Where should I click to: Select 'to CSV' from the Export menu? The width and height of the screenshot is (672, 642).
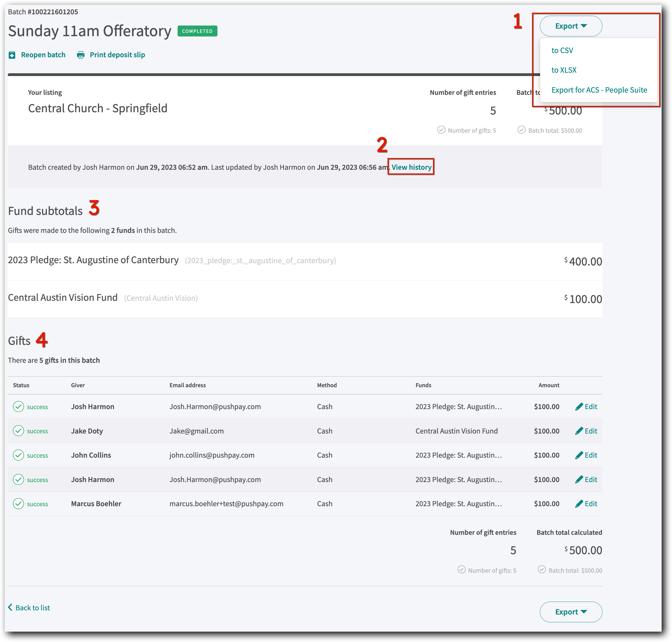coord(562,50)
